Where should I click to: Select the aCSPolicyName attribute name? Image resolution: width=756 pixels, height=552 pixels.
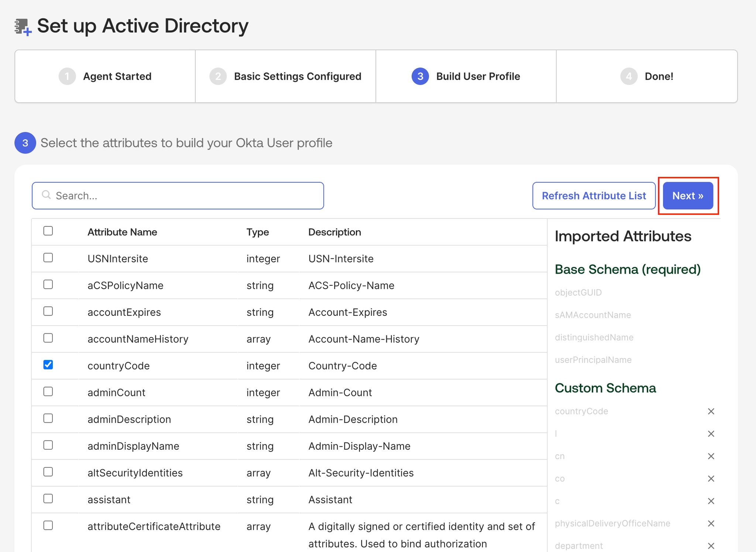pyautogui.click(x=126, y=286)
